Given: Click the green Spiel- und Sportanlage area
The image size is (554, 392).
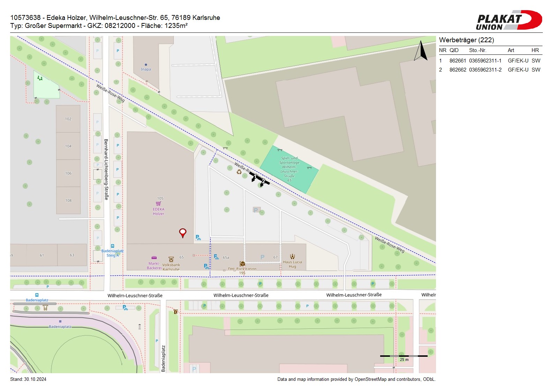Looking at the screenshot, I should pos(289,169).
